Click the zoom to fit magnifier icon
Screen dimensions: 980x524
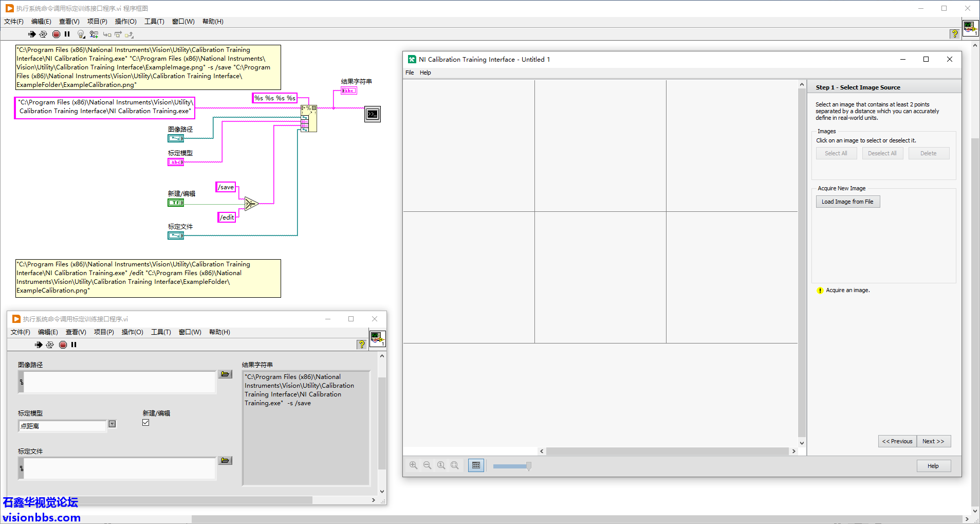click(x=455, y=465)
